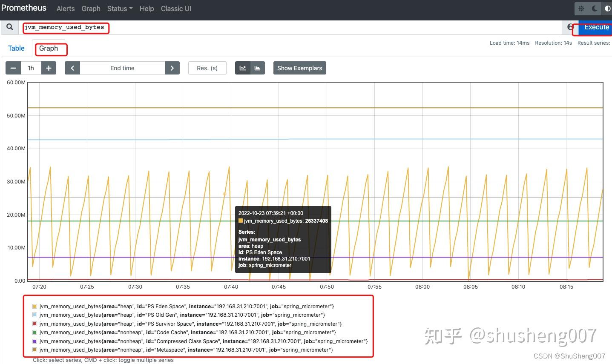This screenshot has width=612, height=364.
Task: Select the line chart display icon
Action: [x=243, y=68]
